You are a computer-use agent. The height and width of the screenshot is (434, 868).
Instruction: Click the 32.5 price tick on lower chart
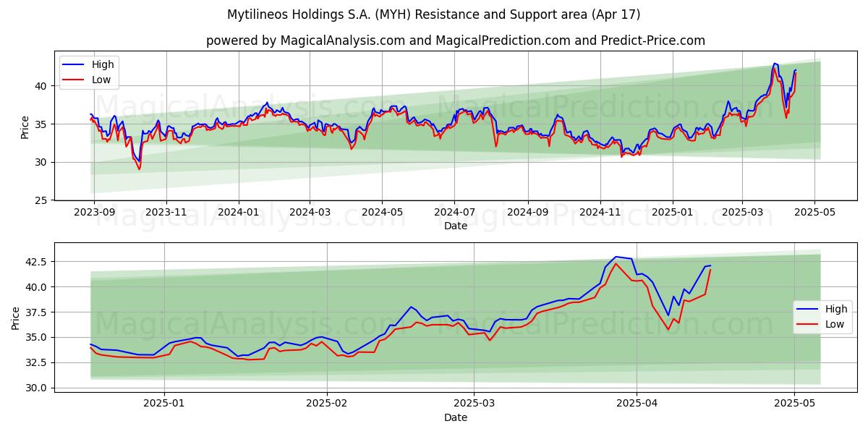pyautogui.click(x=38, y=362)
